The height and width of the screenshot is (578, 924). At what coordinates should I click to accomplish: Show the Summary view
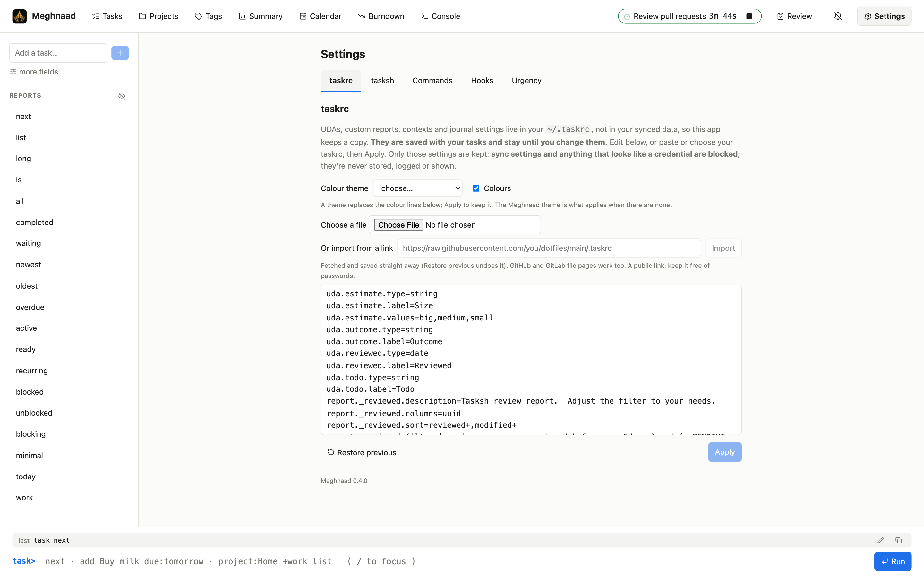pos(261,16)
